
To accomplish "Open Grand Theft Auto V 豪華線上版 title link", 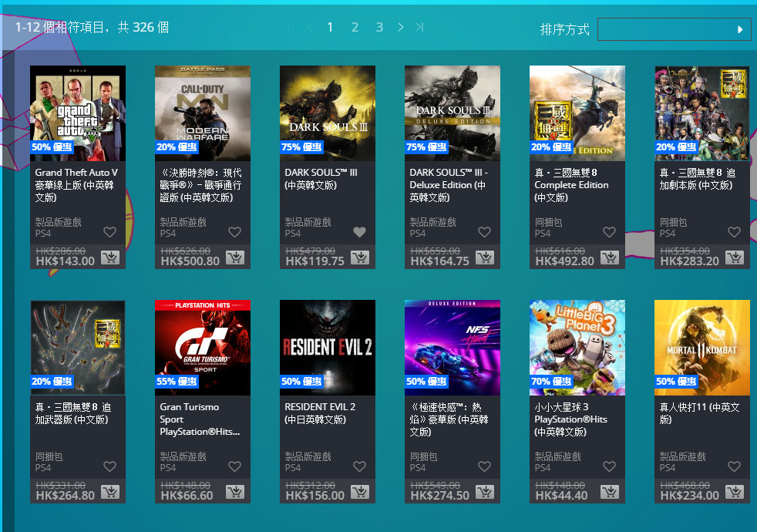I will (76, 185).
